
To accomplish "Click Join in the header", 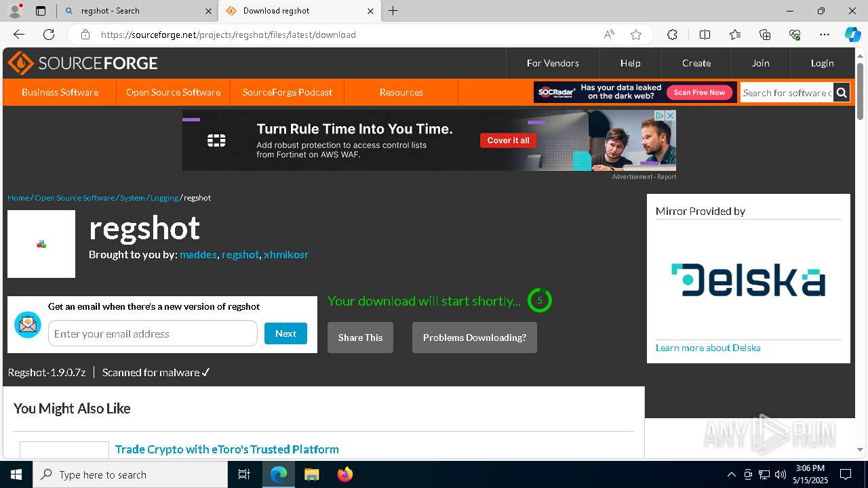I will [x=760, y=63].
